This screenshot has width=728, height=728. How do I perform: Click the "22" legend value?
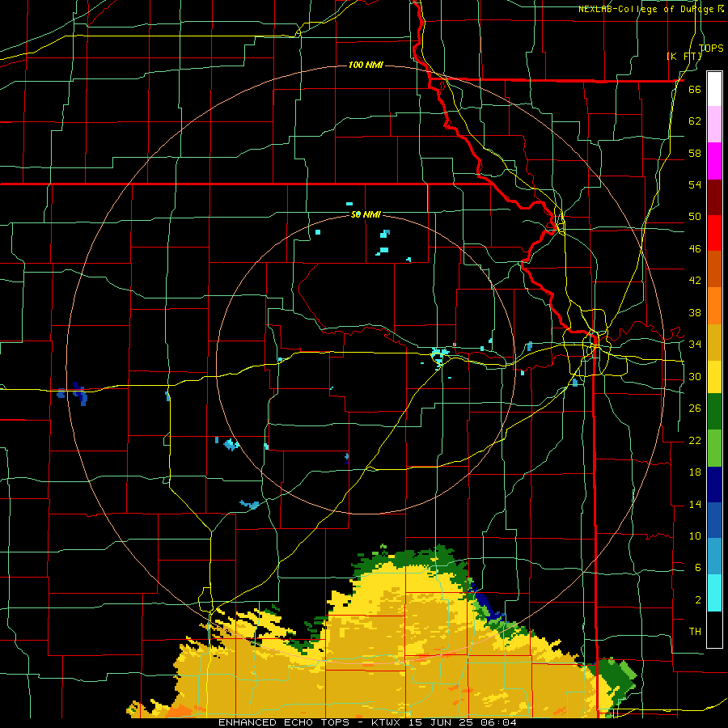(695, 440)
